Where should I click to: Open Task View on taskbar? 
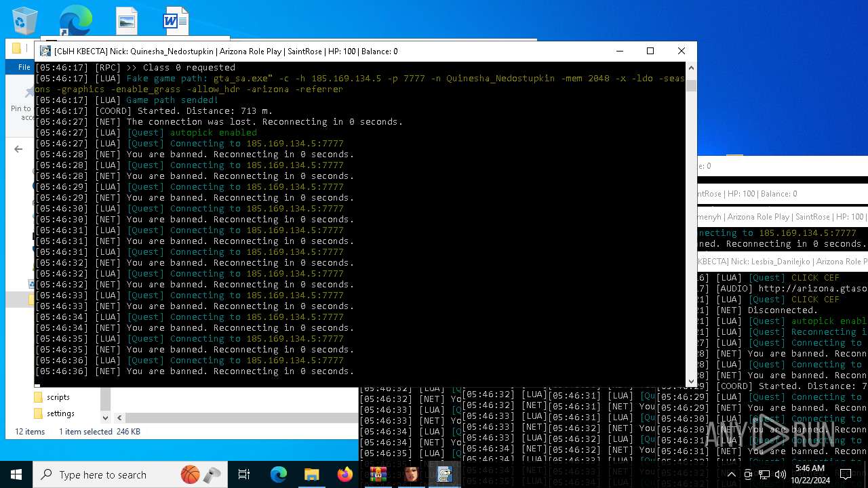click(244, 474)
